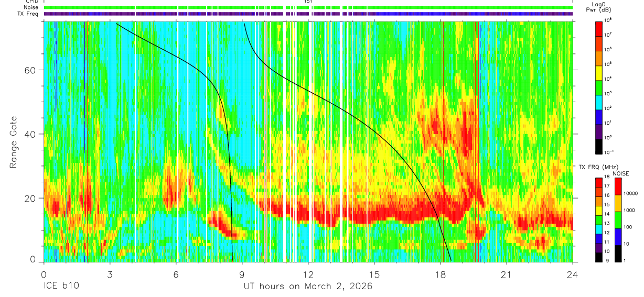Click the 'ICE b10' radar label

(61, 287)
